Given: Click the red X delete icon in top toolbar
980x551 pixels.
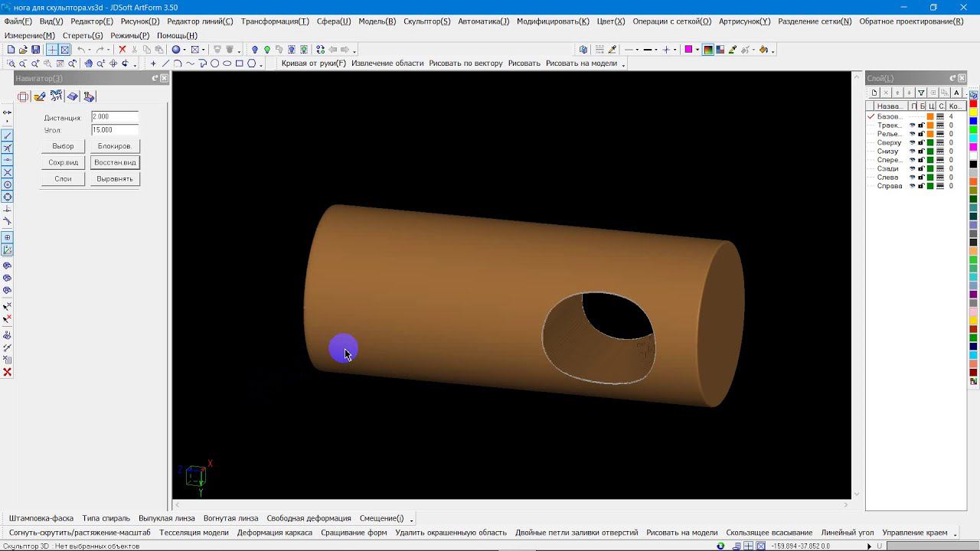Looking at the screenshot, I should (122, 50).
